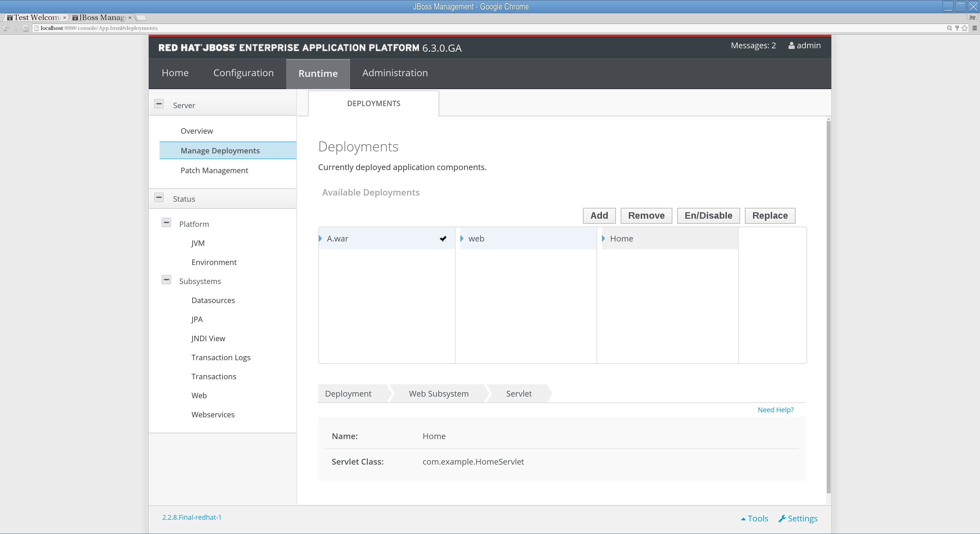Collapse the Platform tree node
980x534 pixels.
click(166, 222)
